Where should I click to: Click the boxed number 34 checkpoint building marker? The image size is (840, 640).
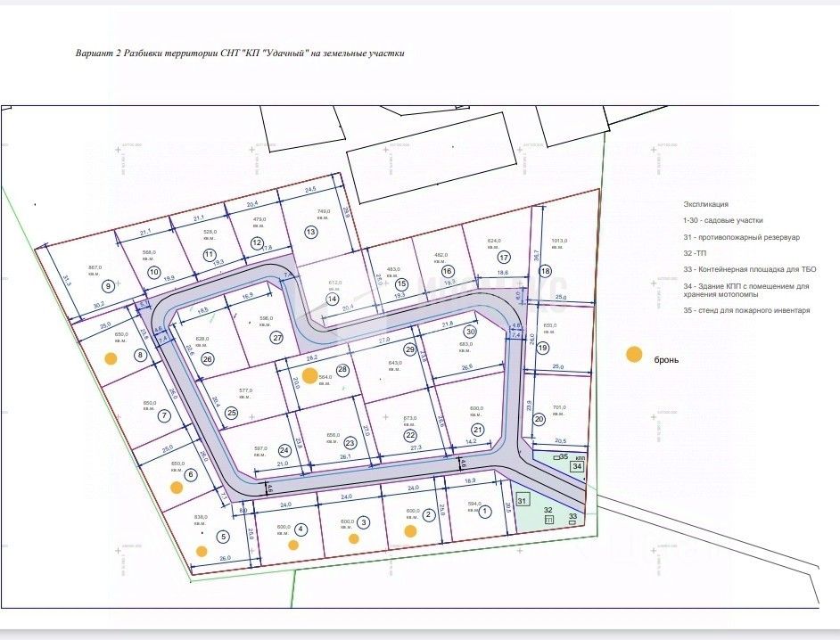click(577, 466)
